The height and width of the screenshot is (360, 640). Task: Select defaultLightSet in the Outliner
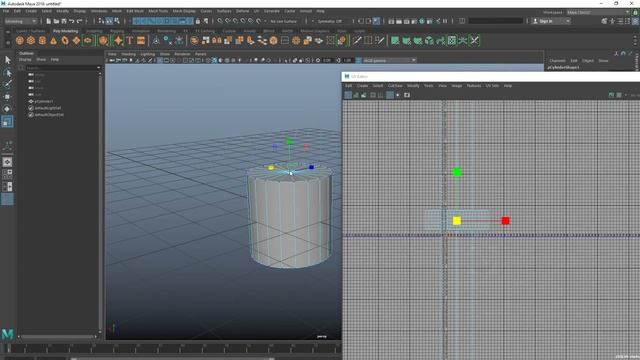[48, 108]
